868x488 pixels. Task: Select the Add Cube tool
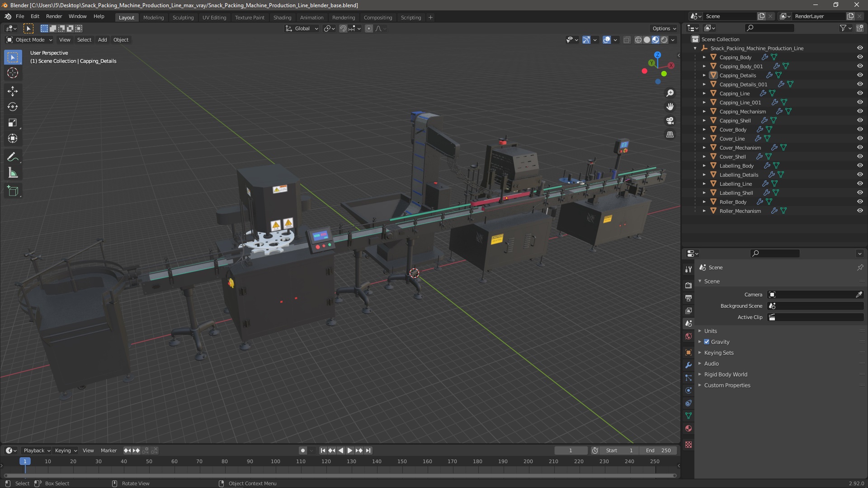13,191
